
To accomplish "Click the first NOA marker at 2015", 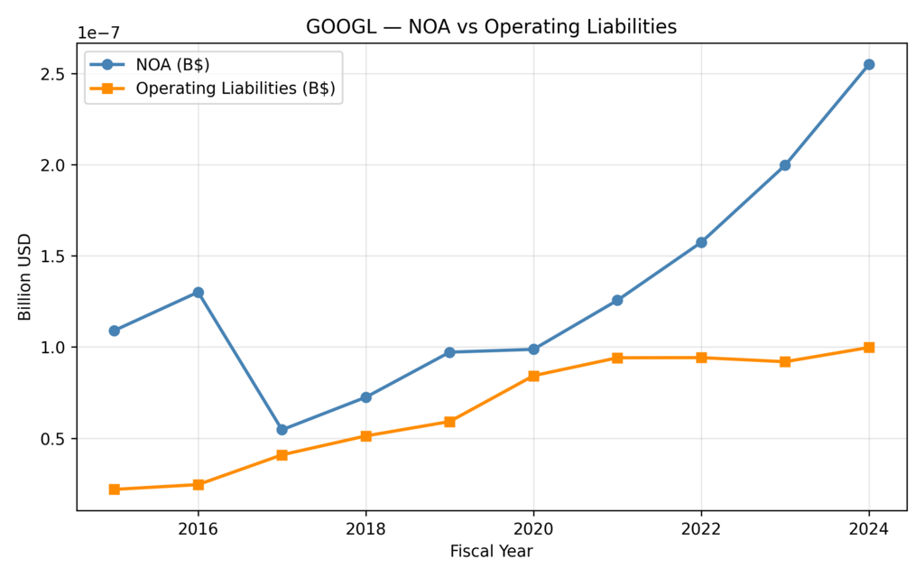I will (x=114, y=330).
